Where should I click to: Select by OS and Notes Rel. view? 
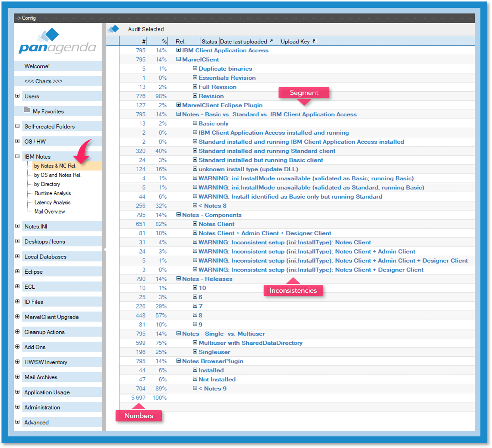[x=58, y=175]
